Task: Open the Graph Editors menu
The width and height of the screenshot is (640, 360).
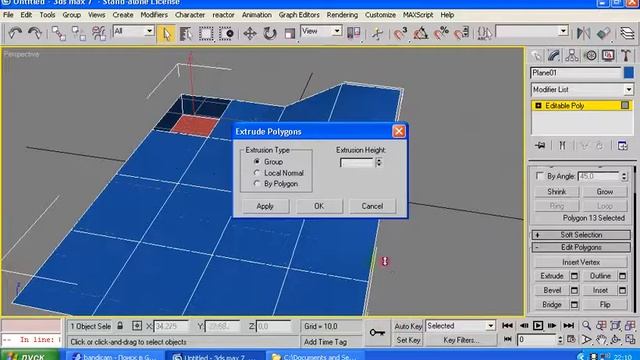Action: pos(299,15)
